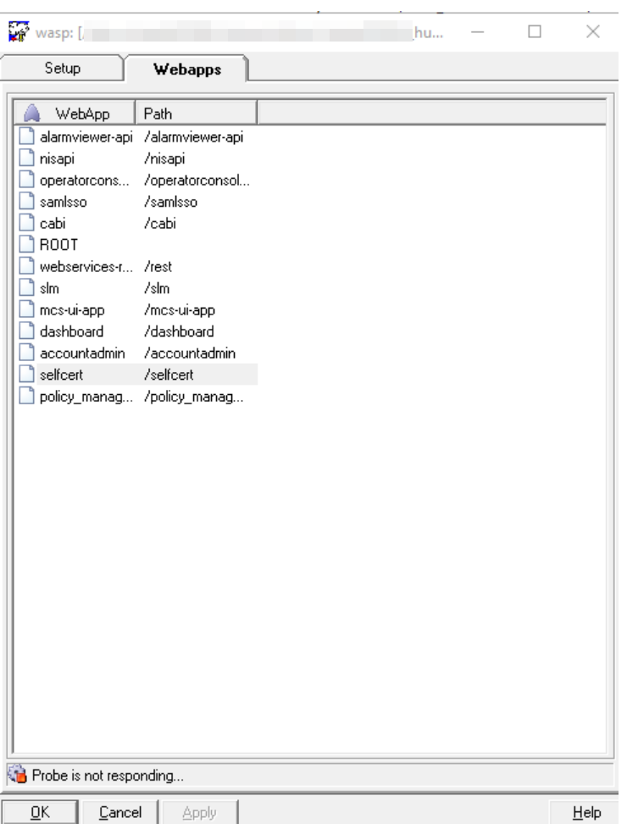
Task: Select the operatorcons... webapp name
Action: coord(84,180)
